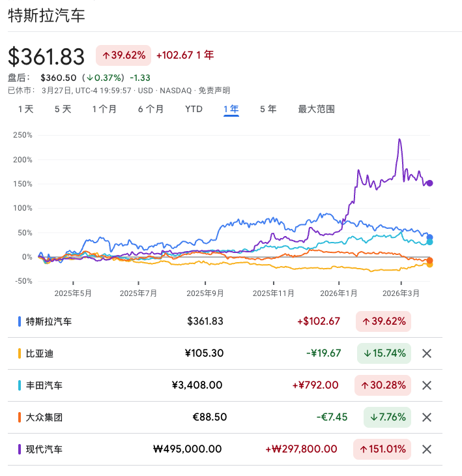This screenshot has width=462, height=476.
Task: Click the +$102.67 change in Tesla row
Action: click(319, 321)
